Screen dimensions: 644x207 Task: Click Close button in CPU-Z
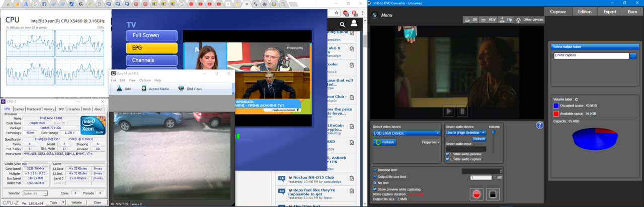[x=97, y=202]
